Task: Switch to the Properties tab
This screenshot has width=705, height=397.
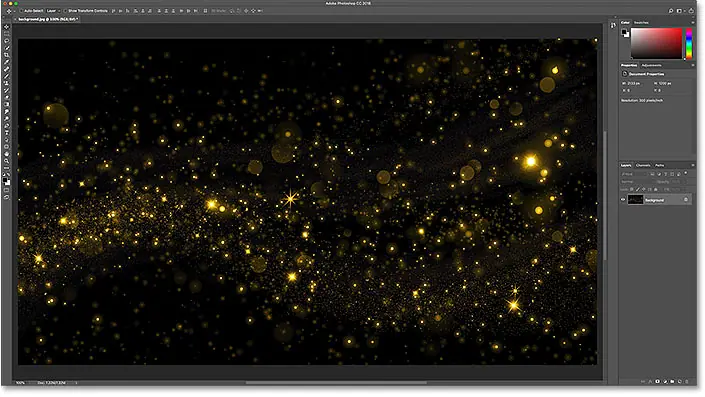Action: tap(629, 65)
